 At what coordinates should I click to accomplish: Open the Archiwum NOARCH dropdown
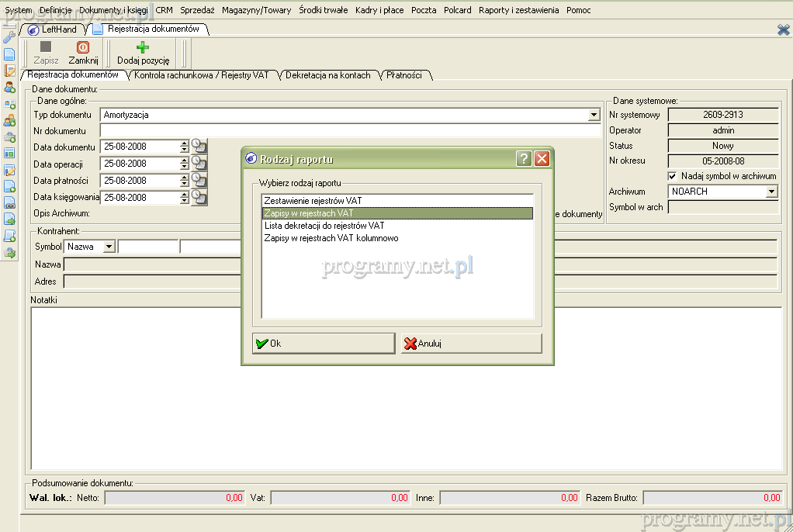771,192
